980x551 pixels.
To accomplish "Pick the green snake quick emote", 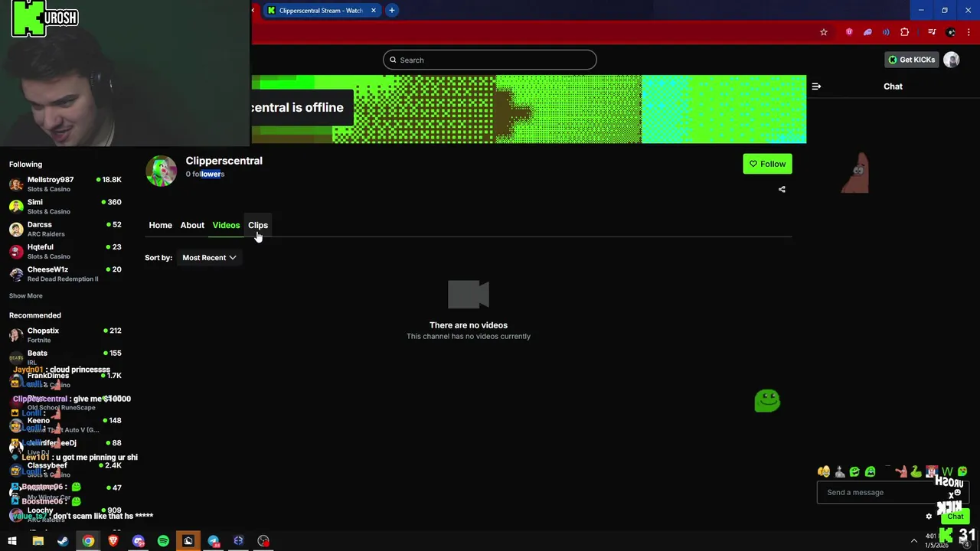I will click(916, 472).
